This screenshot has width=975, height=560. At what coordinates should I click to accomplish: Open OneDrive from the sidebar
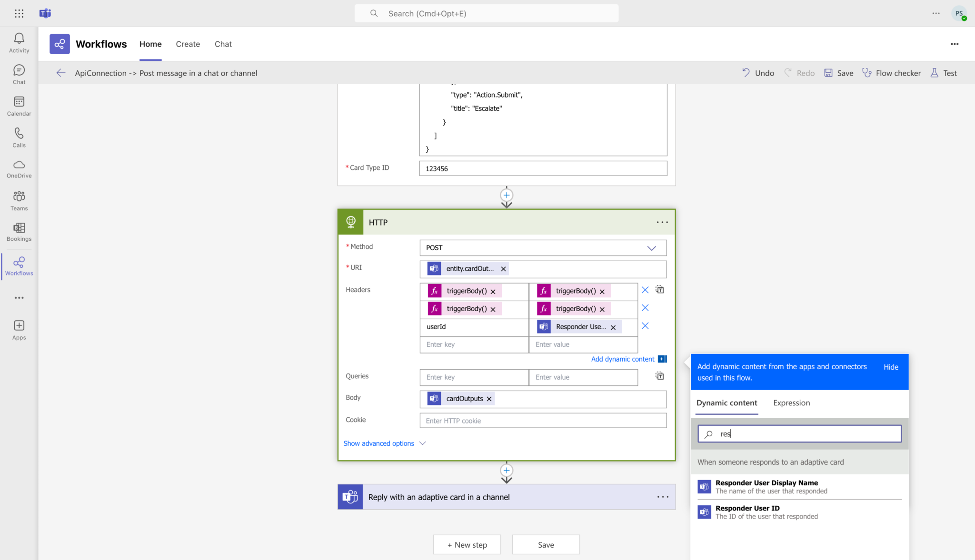(19, 169)
